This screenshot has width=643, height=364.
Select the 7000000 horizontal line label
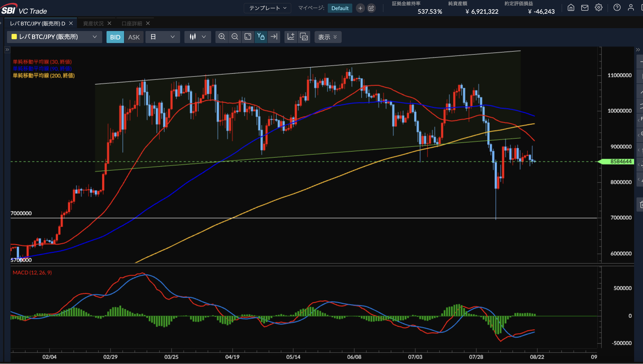click(x=21, y=213)
